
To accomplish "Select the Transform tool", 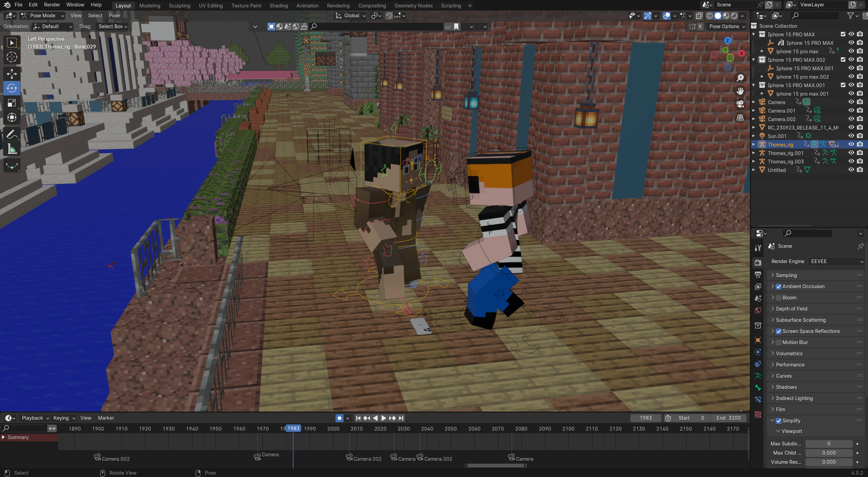I will point(12,117).
